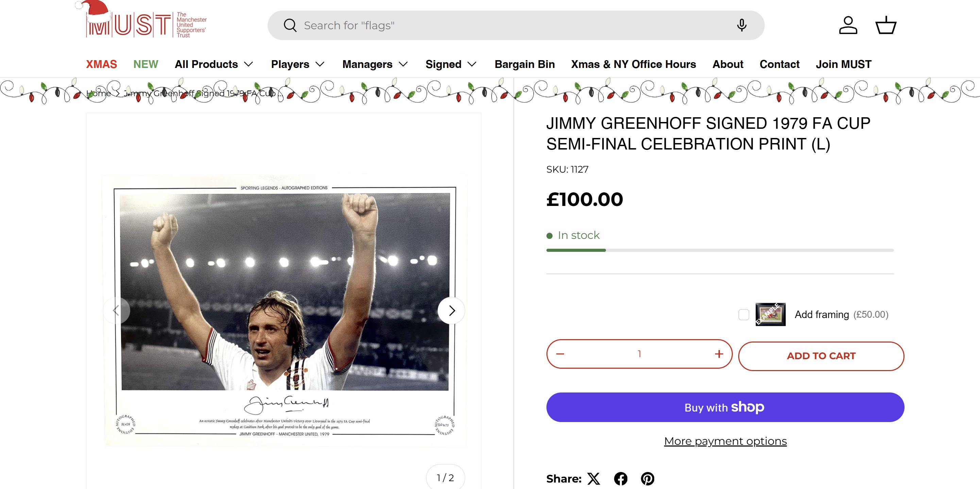Open the More payment options link

click(x=725, y=441)
